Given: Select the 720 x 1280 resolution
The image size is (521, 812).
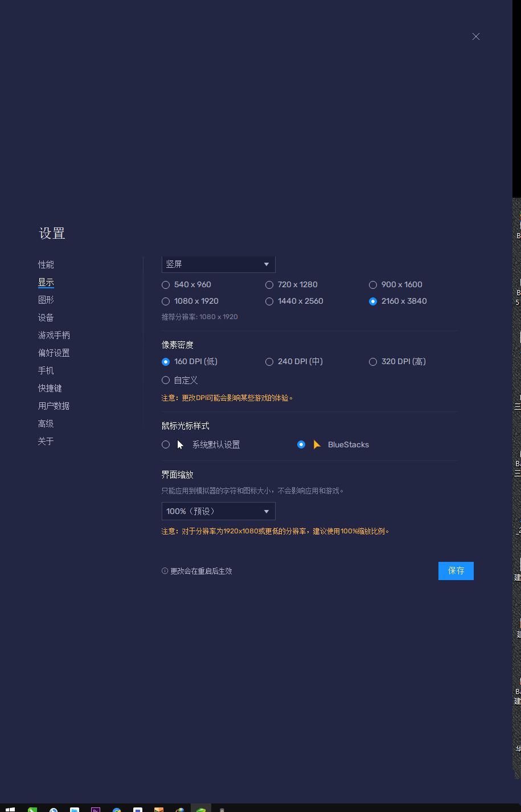Looking at the screenshot, I should tap(269, 284).
